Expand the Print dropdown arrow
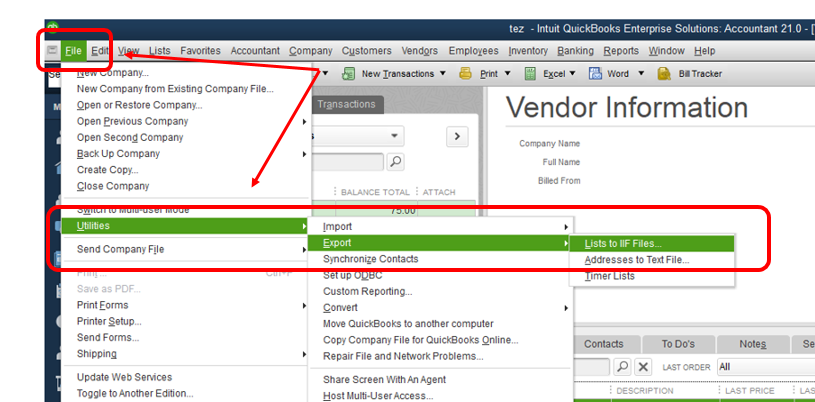The height and width of the screenshot is (402, 815). click(x=508, y=74)
